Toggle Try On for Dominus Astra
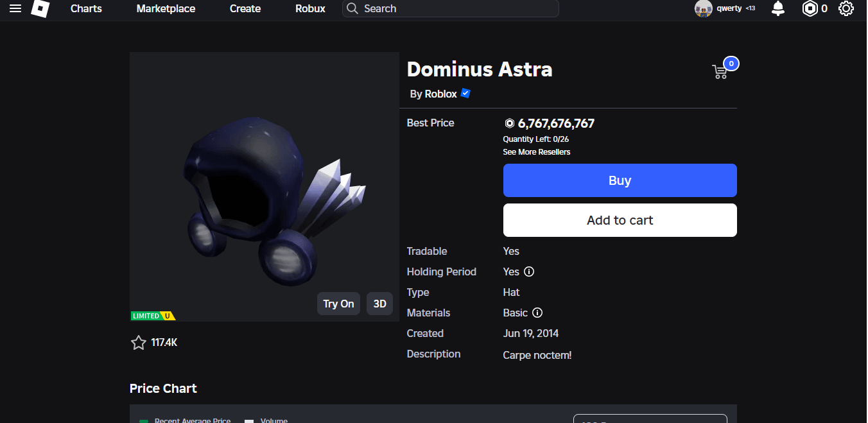868x423 pixels. click(x=338, y=304)
